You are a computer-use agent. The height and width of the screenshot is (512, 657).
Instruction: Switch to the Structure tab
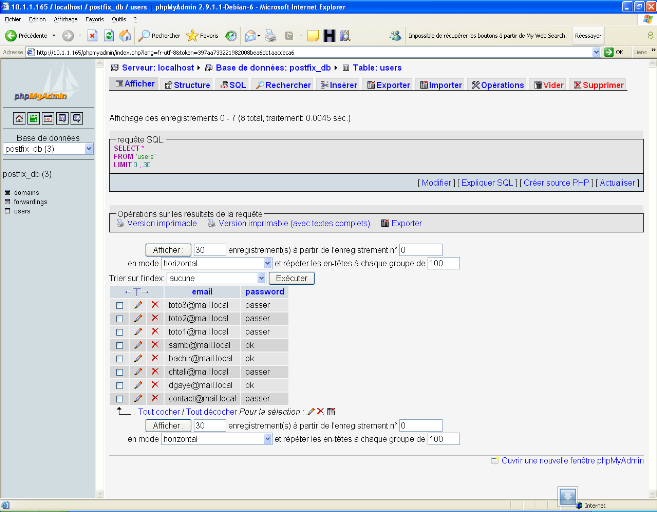click(187, 85)
